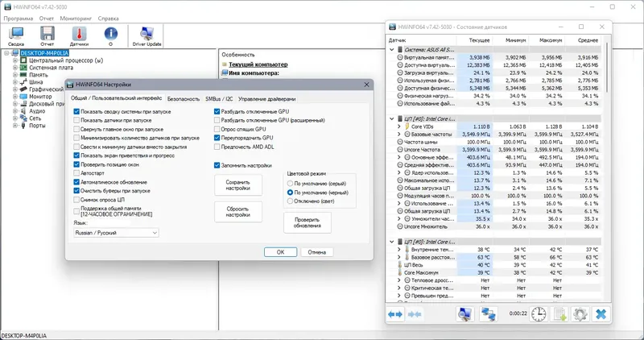Confirm settings with the OK button
The width and height of the screenshot is (644, 340).
280,252
